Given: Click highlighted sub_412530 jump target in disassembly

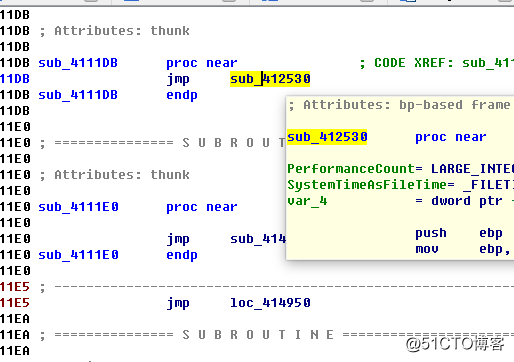Looking at the screenshot, I should click(270, 79).
